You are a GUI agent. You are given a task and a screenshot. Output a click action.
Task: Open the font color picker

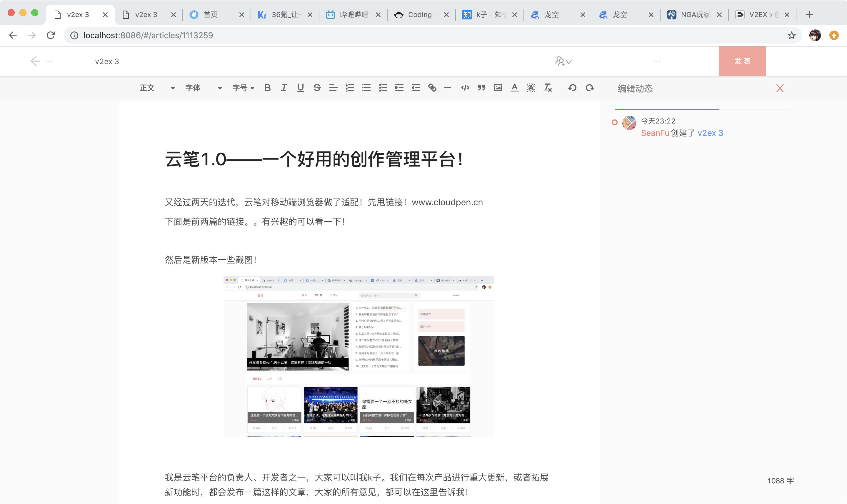[x=514, y=88]
